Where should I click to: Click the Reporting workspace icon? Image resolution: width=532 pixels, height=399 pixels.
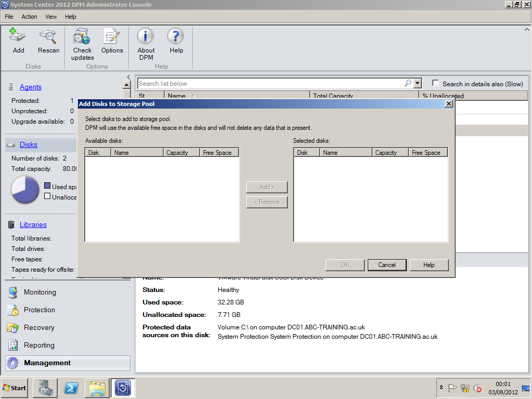click(13, 345)
